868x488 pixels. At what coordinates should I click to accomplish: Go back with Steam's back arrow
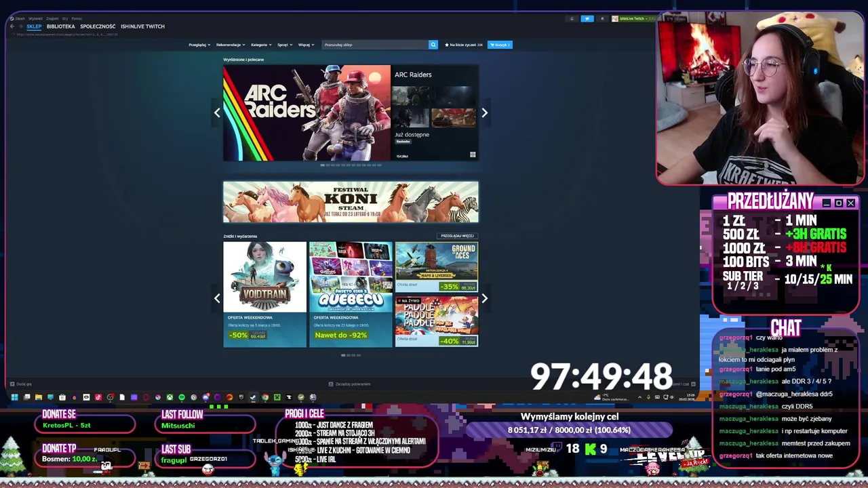coord(12,26)
